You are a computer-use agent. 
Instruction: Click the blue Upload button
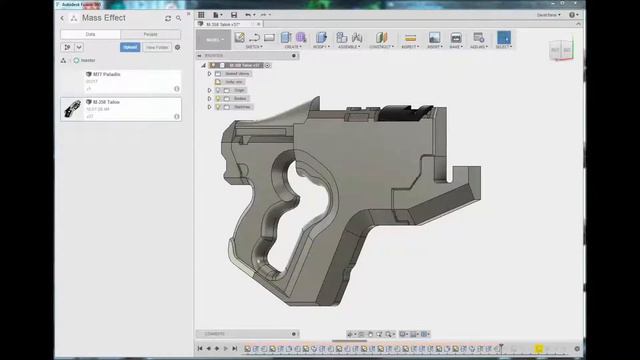pyautogui.click(x=130, y=47)
